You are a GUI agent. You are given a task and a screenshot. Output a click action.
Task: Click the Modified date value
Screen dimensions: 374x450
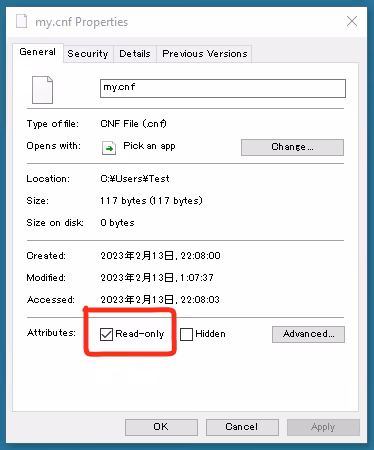click(x=157, y=278)
